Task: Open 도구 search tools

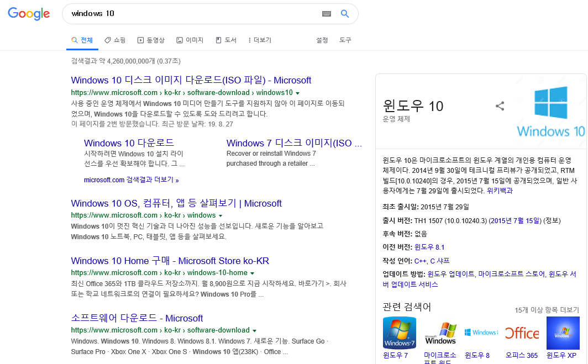Action: coord(345,40)
